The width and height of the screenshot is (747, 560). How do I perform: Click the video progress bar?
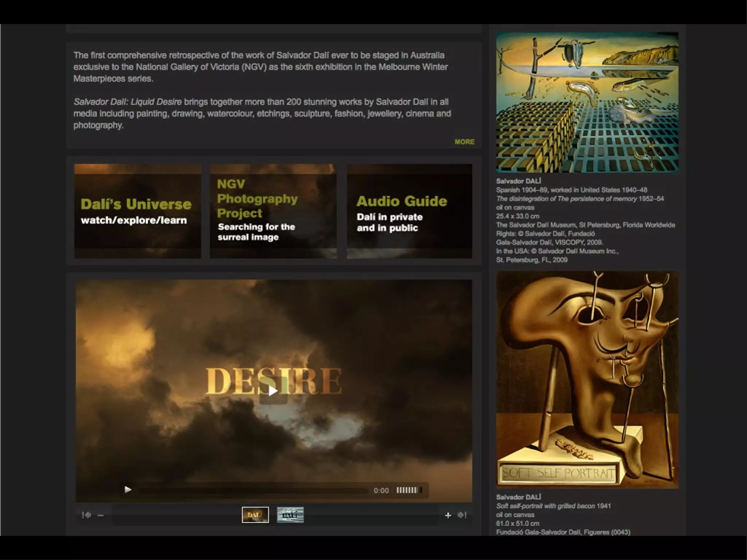tap(253, 490)
